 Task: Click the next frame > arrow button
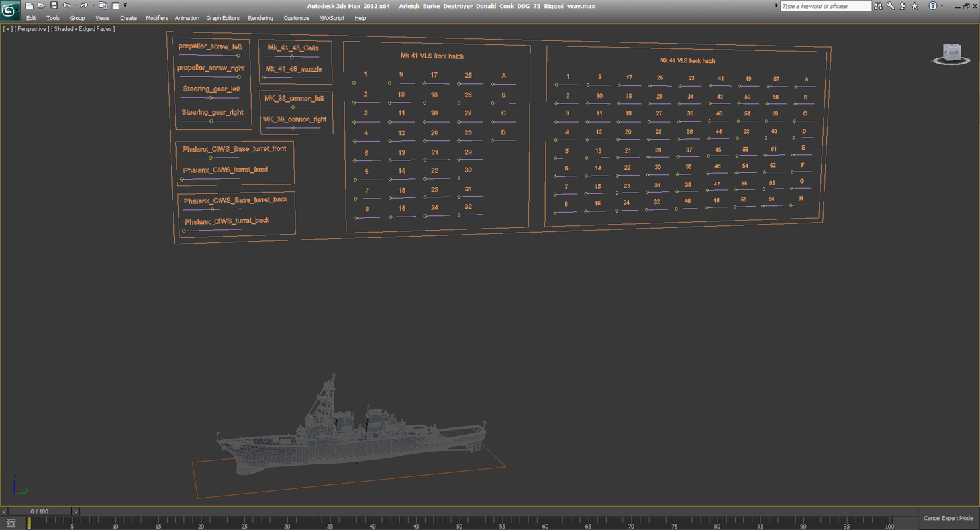pyautogui.click(x=75, y=511)
